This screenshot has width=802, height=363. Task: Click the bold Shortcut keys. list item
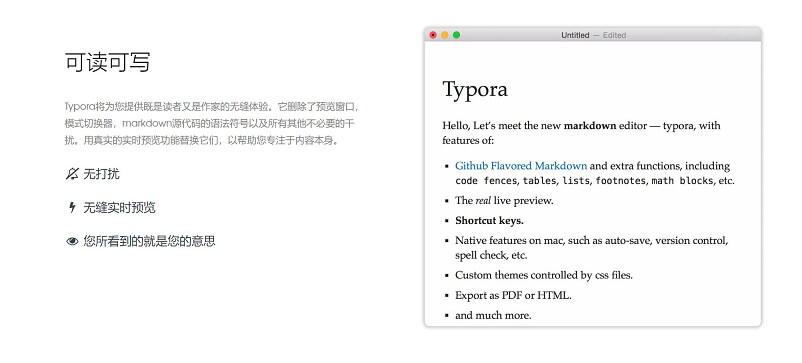point(489,221)
